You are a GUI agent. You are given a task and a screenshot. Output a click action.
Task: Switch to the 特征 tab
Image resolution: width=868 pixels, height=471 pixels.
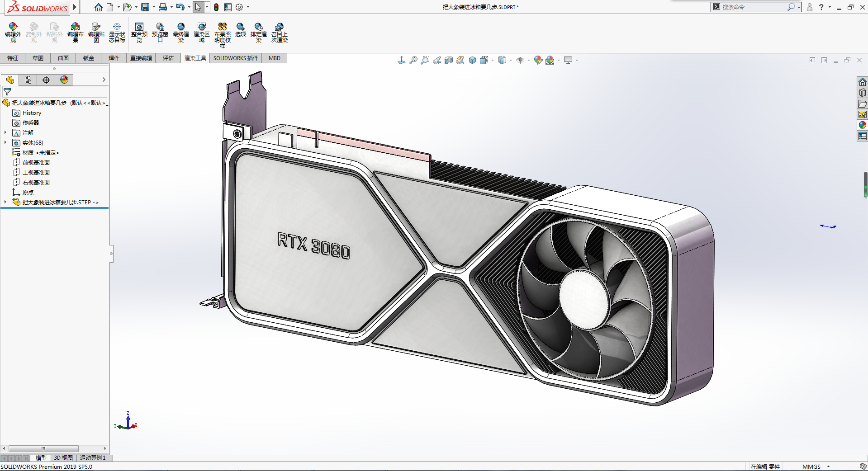13,58
